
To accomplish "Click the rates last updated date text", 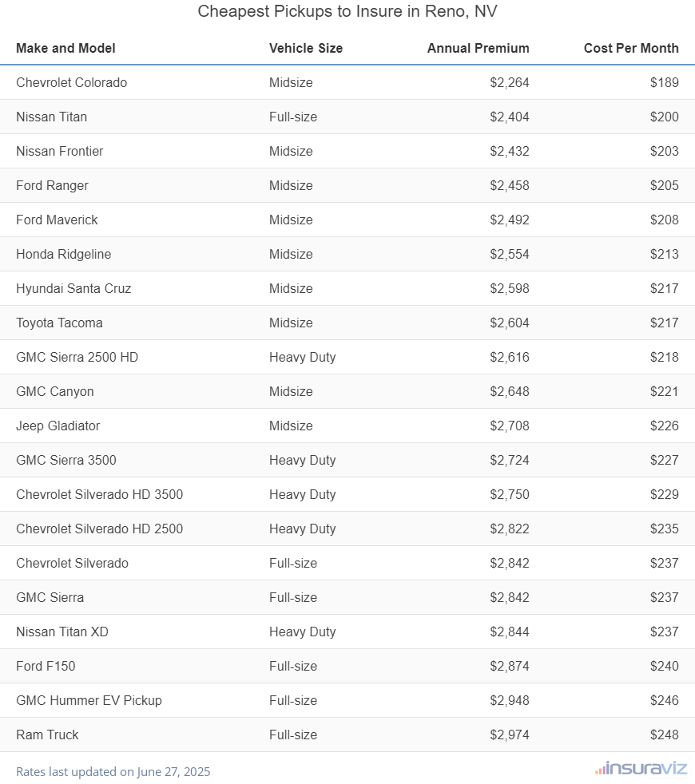I will pos(113,771).
